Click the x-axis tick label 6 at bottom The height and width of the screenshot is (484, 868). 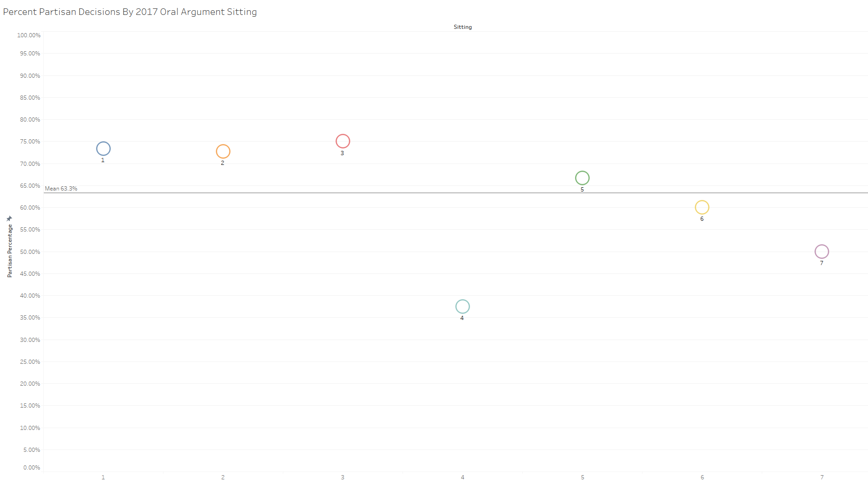click(x=702, y=477)
